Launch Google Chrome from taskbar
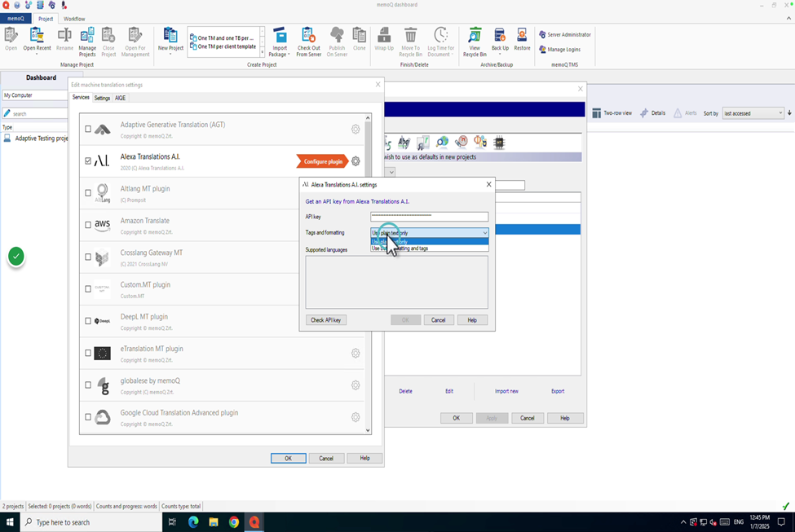Screen dimensions: 795x532 click(234, 522)
